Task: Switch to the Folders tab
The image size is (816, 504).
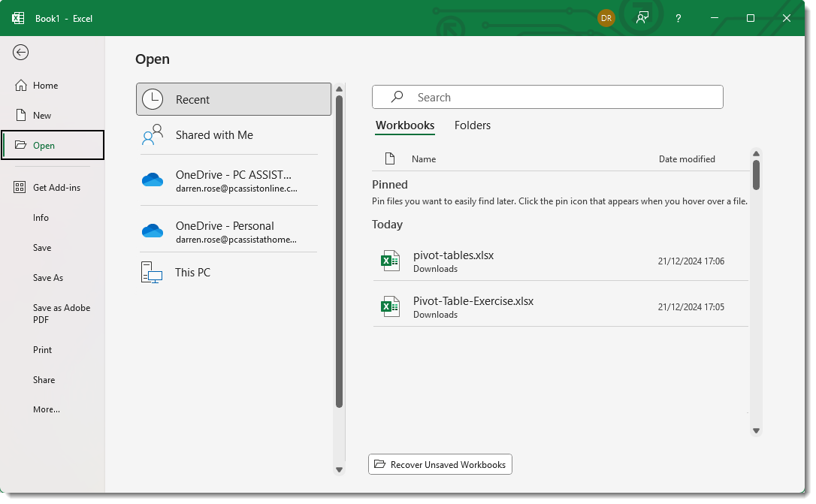Action: tap(472, 125)
